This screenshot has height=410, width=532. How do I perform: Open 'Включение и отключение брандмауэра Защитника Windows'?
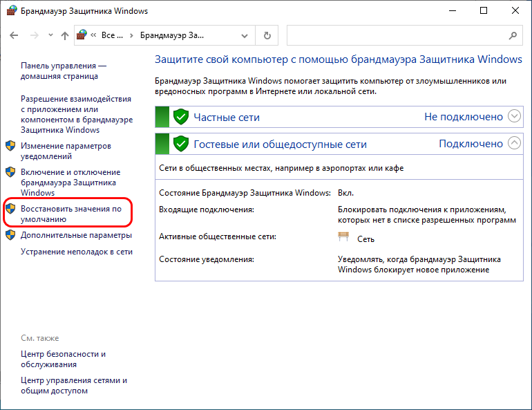pyautogui.click(x=70, y=183)
